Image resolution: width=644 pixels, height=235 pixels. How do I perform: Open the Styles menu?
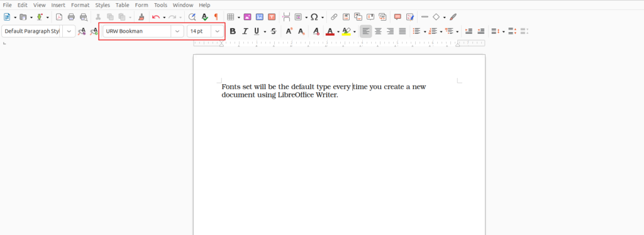(x=103, y=5)
